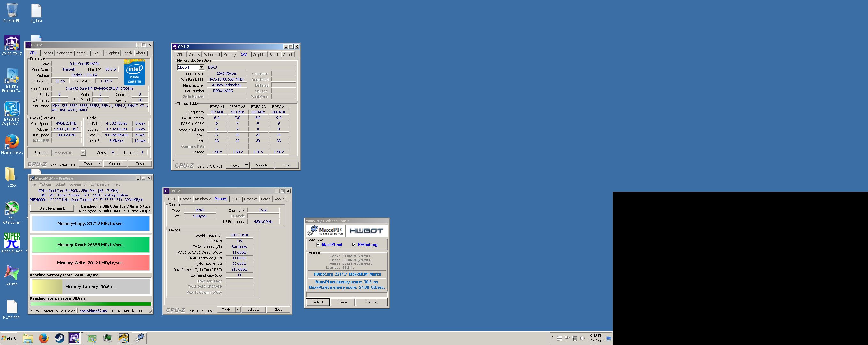Expand hidden system tray icons

click(x=552, y=338)
